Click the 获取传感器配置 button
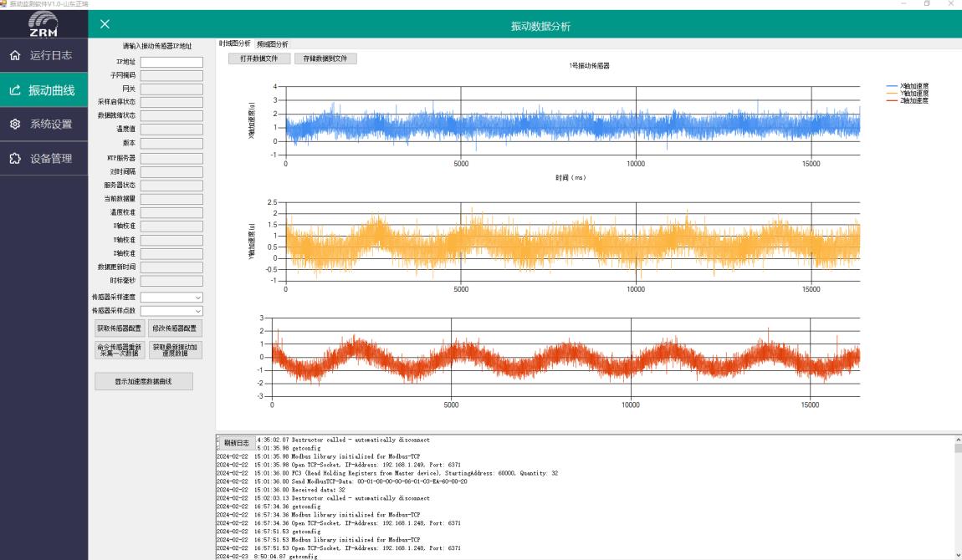Image resolution: width=962 pixels, height=560 pixels. click(120, 328)
